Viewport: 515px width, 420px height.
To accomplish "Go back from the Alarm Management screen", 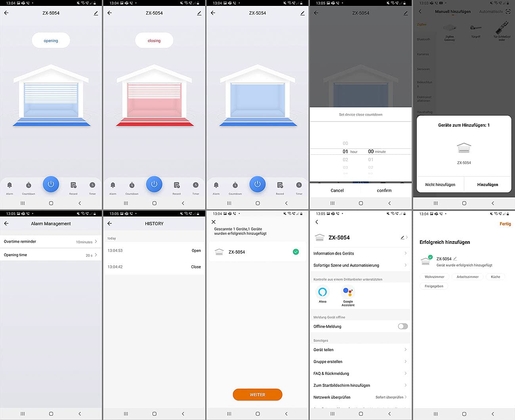I will [x=6, y=224].
